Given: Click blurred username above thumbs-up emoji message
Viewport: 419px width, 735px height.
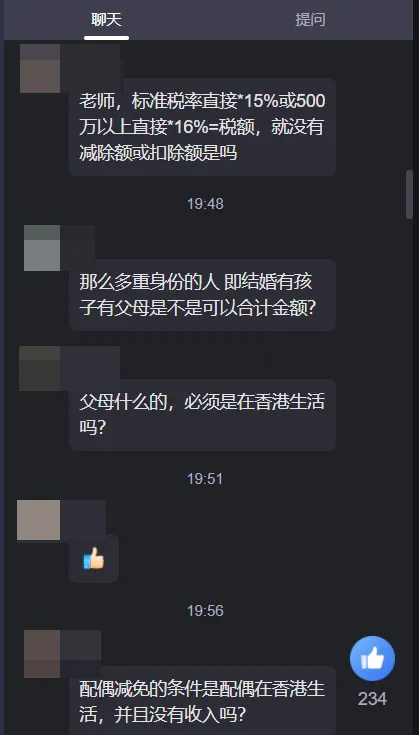Looking at the screenshot, I should click(x=83, y=517).
